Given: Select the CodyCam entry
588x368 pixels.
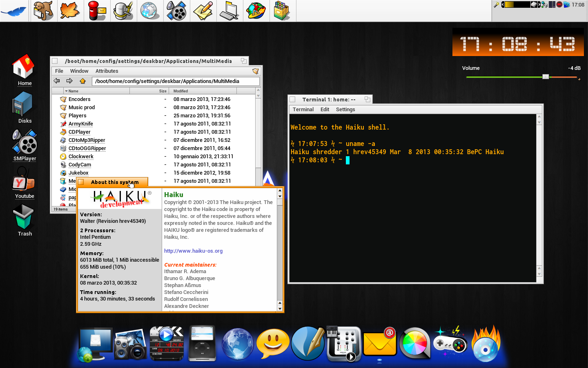Looking at the screenshot, I should tap(80, 165).
